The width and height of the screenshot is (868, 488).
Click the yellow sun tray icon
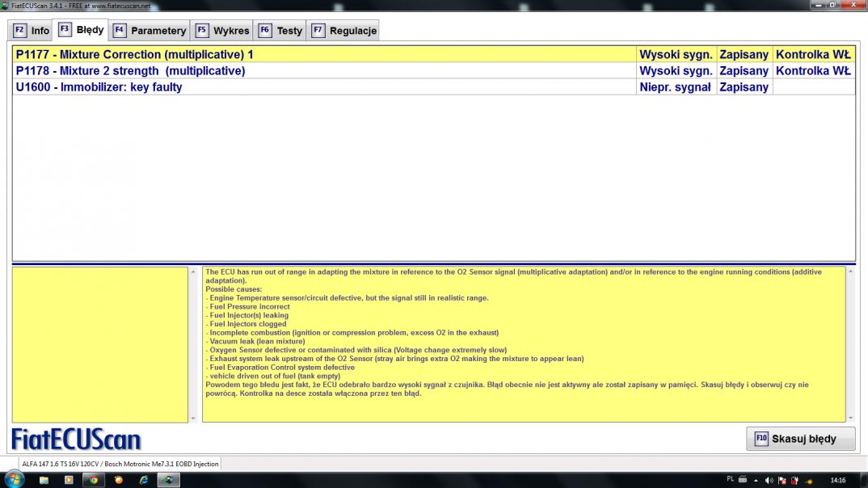coord(809,481)
